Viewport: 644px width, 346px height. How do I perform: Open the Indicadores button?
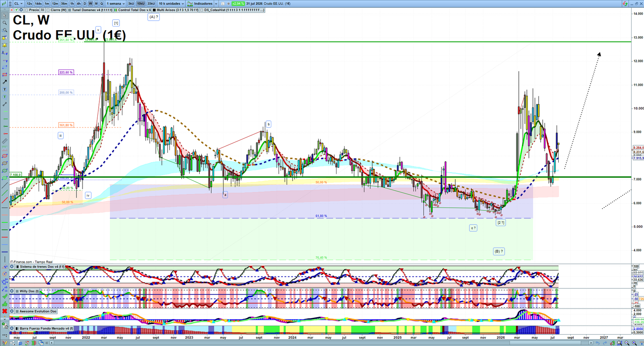[x=200, y=4]
